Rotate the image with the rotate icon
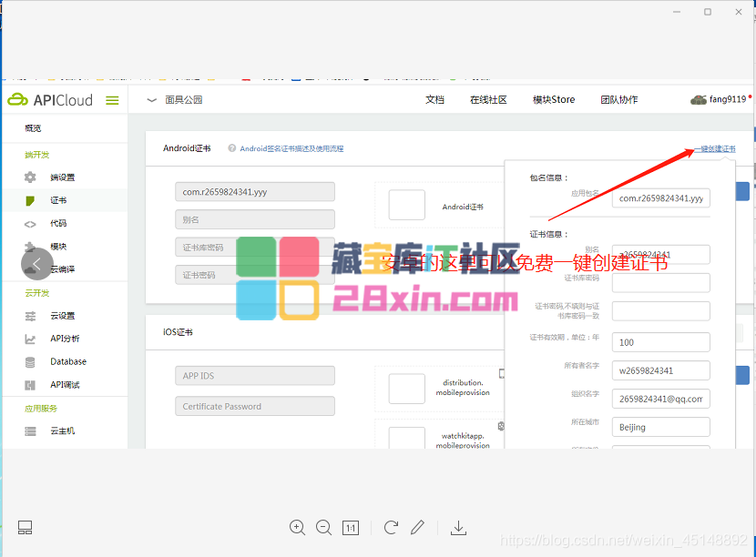 click(x=391, y=527)
